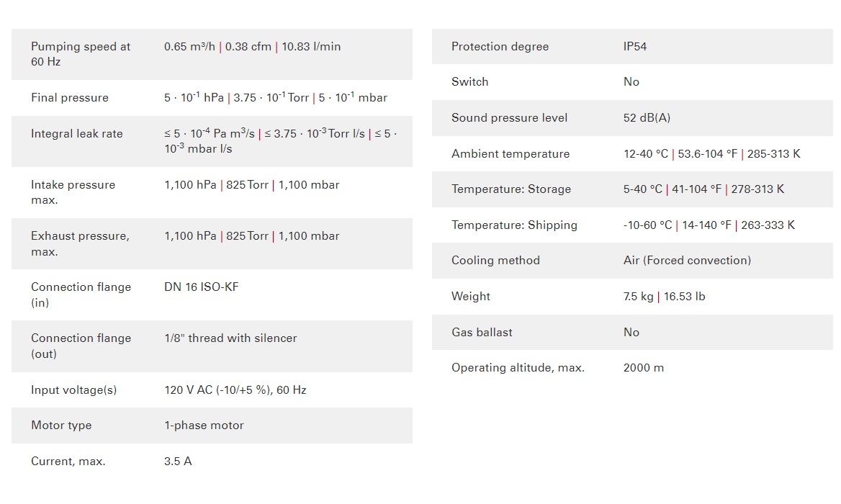Click the Temperature: Storage label
The width and height of the screenshot is (841, 504).
coord(511,189)
